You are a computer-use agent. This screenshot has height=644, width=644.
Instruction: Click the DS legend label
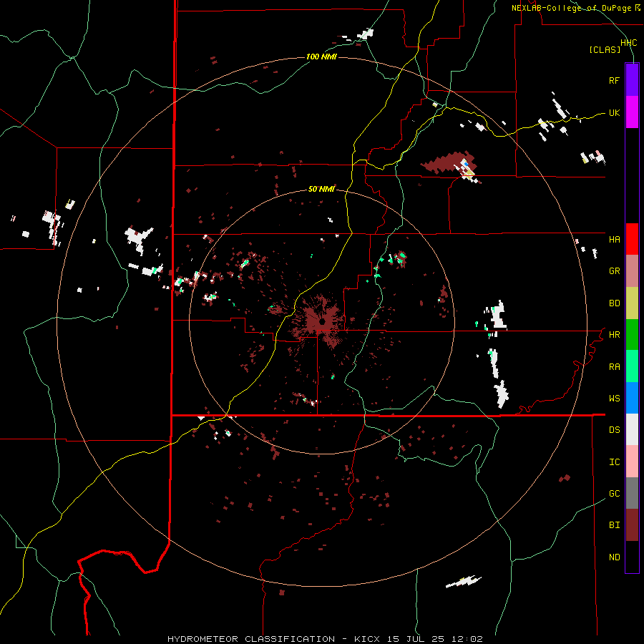coord(614,429)
